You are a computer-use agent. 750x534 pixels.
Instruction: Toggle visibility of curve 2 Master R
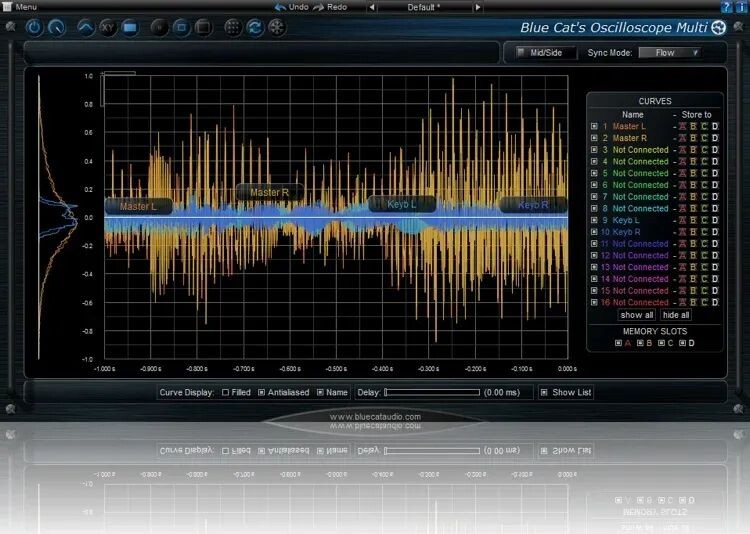click(x=594, y=138)
